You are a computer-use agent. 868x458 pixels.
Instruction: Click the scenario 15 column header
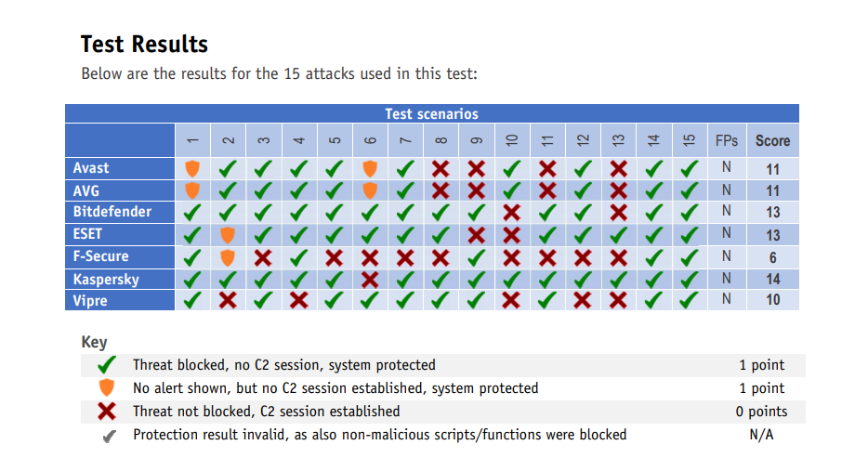690,140
